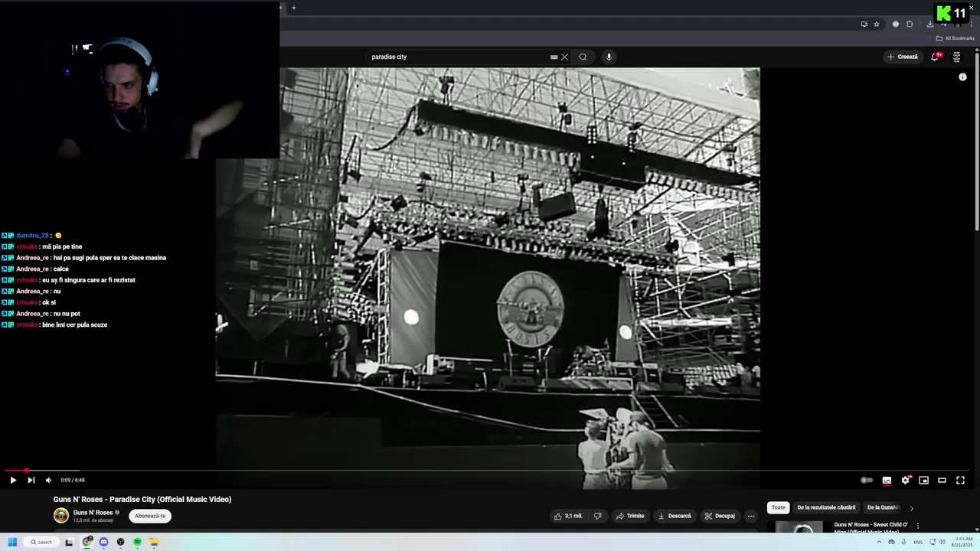This screenshot has width=980, height=551.
Task: Switch to theater mode view
Action: tap(942, 480)
